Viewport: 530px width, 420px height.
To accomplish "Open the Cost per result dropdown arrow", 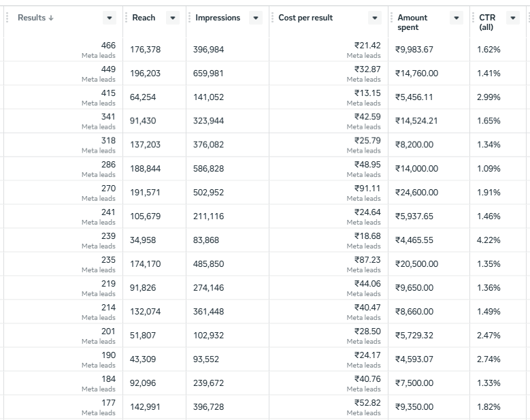I will pos(375,18).
